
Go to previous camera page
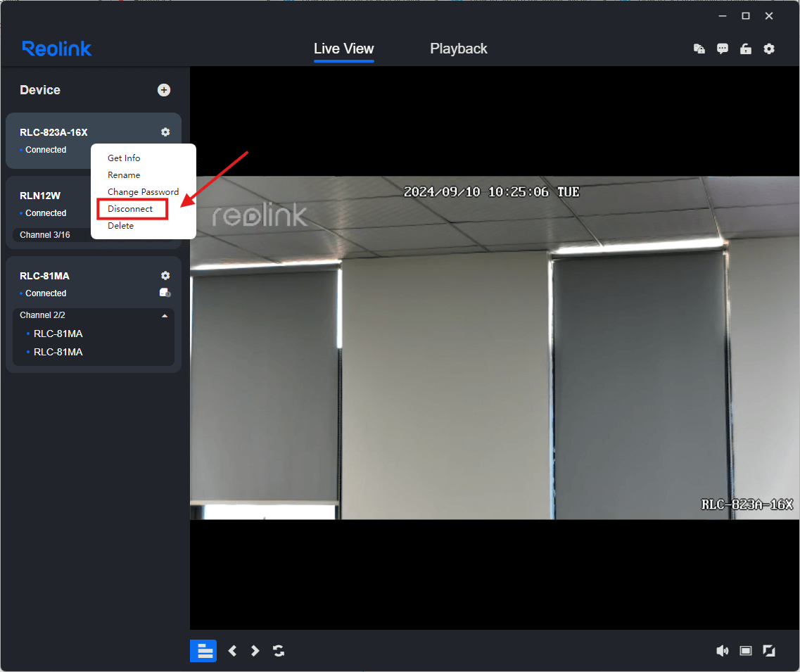233,651
